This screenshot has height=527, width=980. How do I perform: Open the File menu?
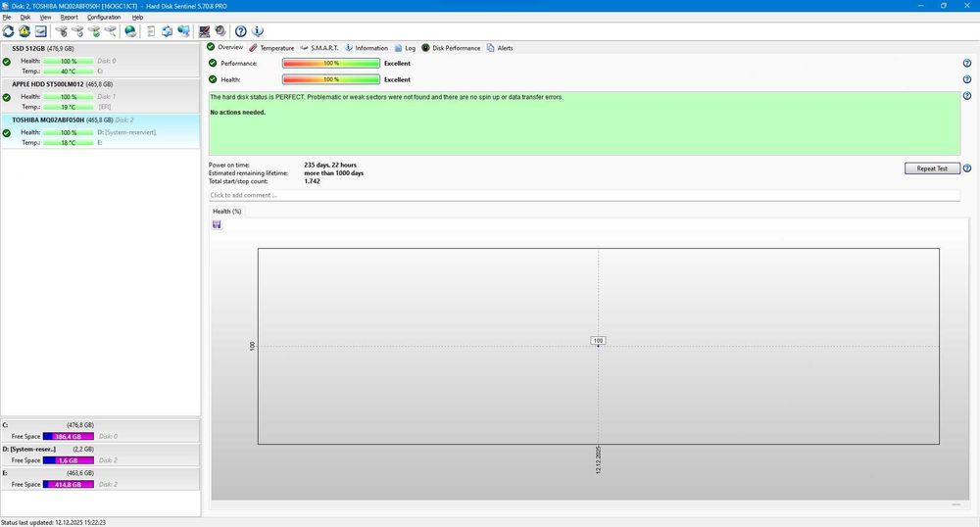(x=6, y=17)
